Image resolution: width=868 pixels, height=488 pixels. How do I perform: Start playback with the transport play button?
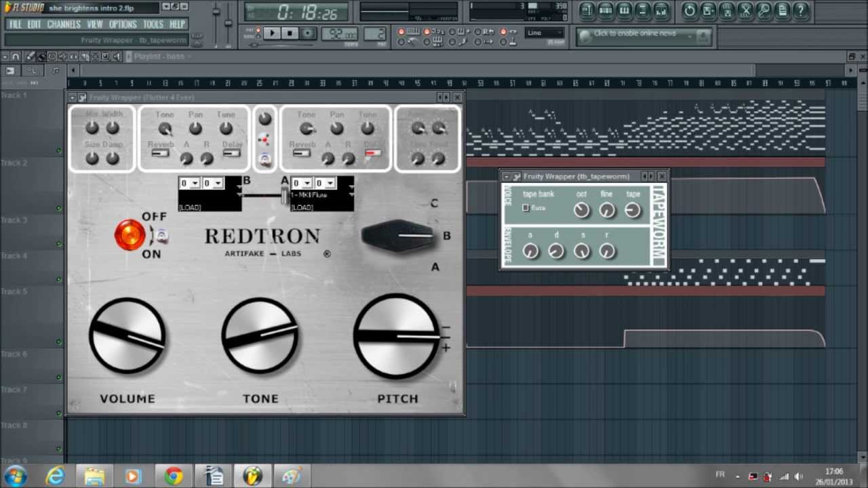pyautogui.click(x=271, y=33)
